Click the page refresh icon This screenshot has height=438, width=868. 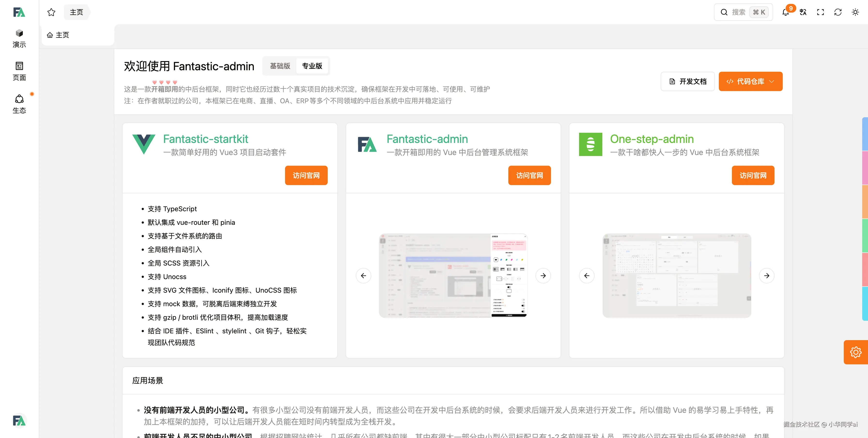coord(838,12)
